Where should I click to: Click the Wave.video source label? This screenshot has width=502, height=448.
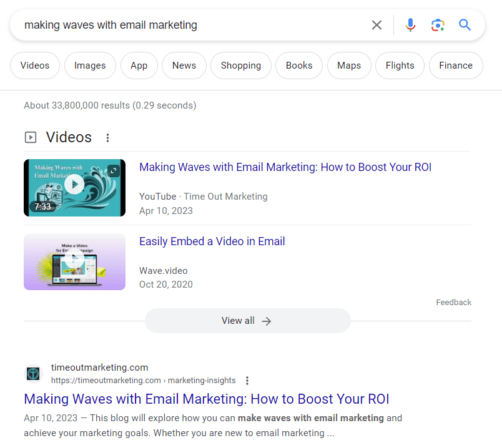[164, 271]
